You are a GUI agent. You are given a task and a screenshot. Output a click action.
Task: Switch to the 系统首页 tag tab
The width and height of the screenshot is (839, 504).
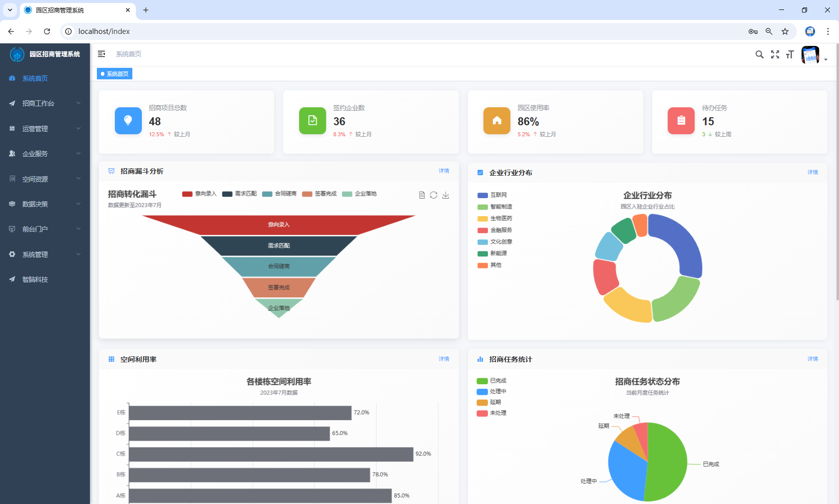pyautogui.click(x=115, y=74)
